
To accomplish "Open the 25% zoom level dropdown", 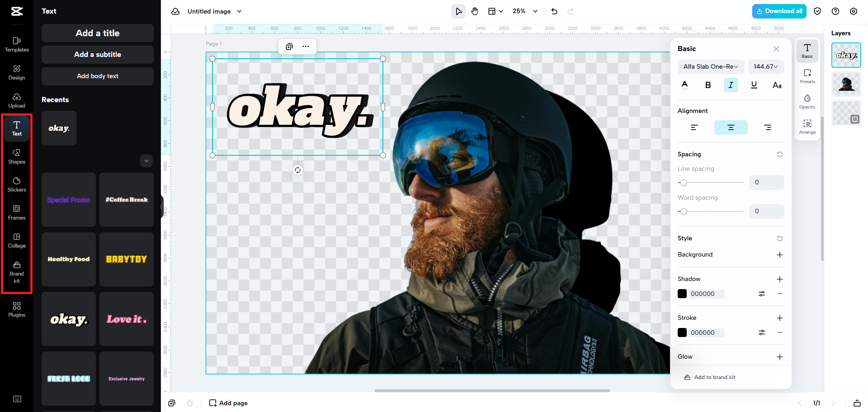I will click(x=524, y=11).
